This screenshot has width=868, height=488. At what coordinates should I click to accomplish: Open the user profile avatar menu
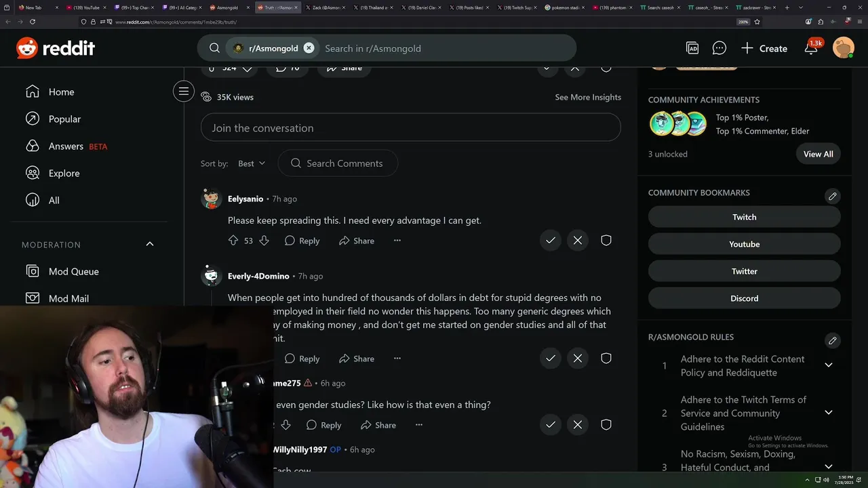(x=843, y=47)
